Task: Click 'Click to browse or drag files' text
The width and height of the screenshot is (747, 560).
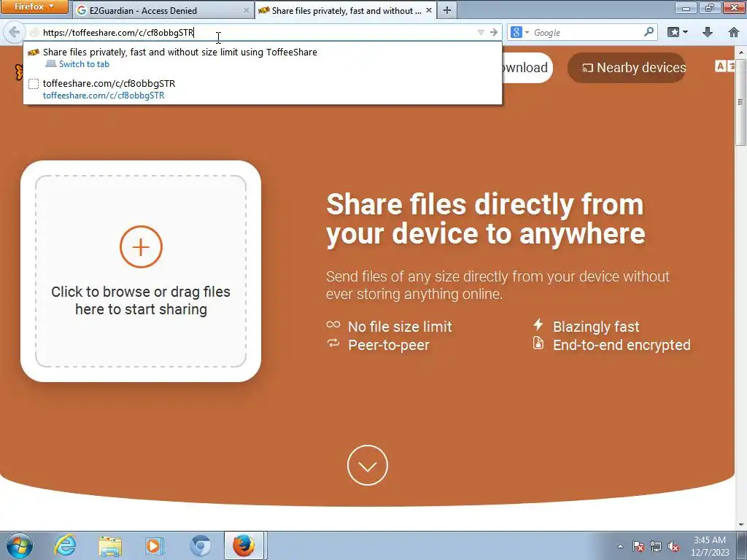Action: pos(141,300)
